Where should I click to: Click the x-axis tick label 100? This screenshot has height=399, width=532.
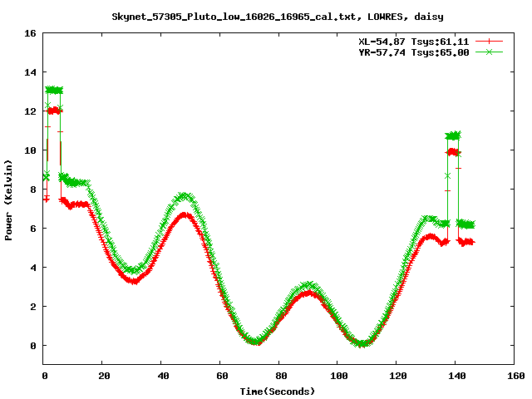(x=339, y=376)
